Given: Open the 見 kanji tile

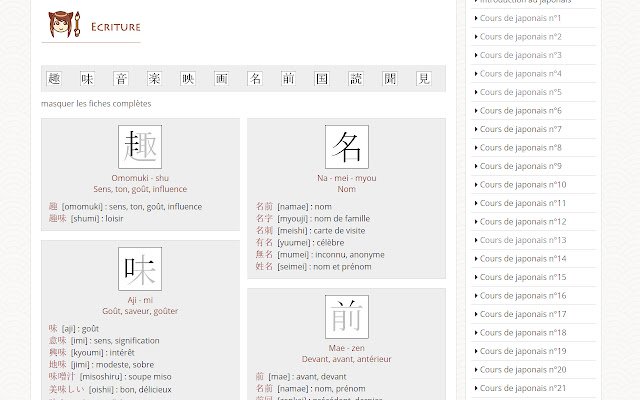Looking at the screenshot, I should (x=424, y=78).
